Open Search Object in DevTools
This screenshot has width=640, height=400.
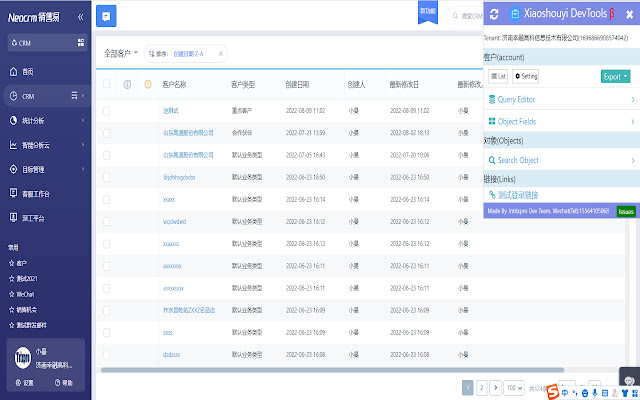562,160
